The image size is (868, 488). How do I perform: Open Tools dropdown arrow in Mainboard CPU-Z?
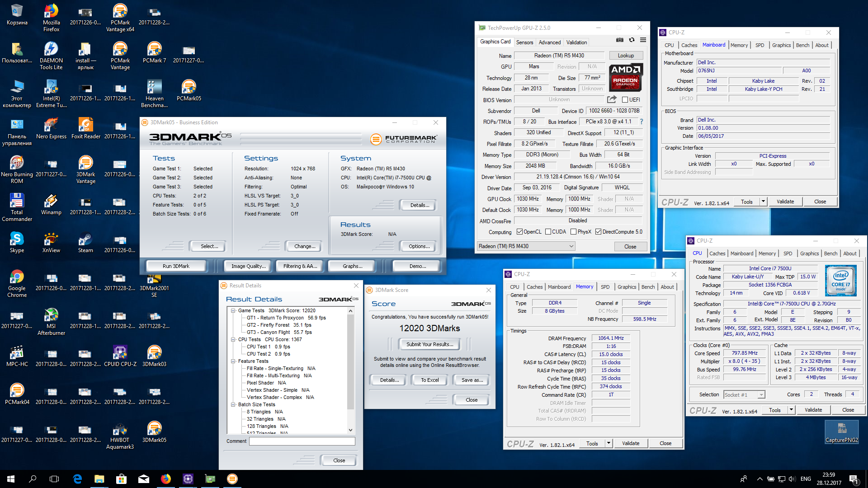pyautogui.click(x=763, y=202)
